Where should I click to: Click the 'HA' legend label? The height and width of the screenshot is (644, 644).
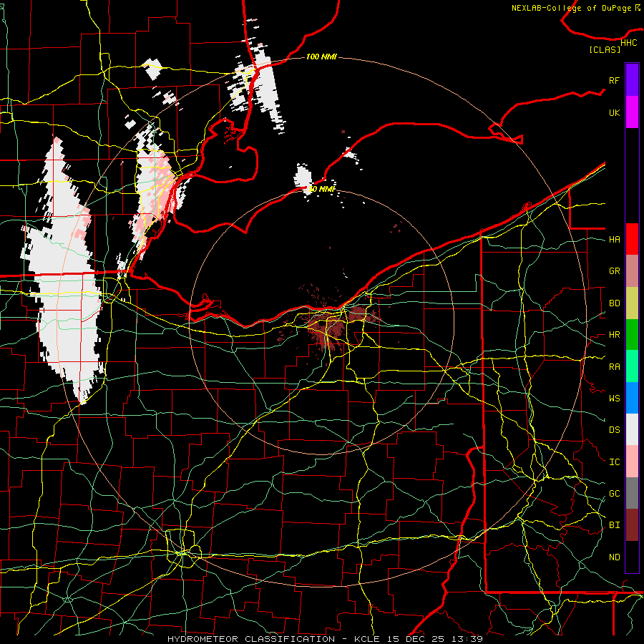(x=615, y=239)
